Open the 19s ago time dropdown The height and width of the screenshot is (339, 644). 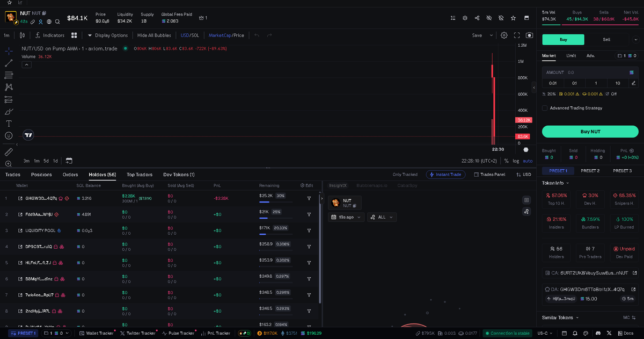click(346, 217)
